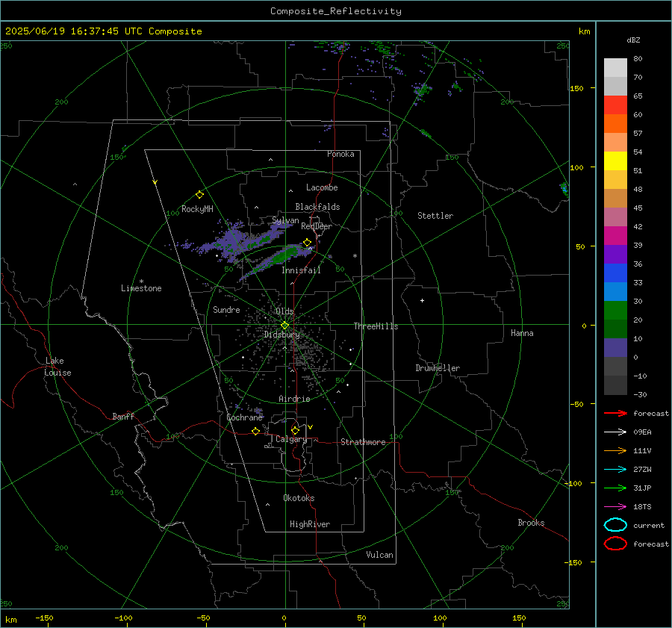
Task: Click the RockyMH label
Action: click(x=197, y=209)
